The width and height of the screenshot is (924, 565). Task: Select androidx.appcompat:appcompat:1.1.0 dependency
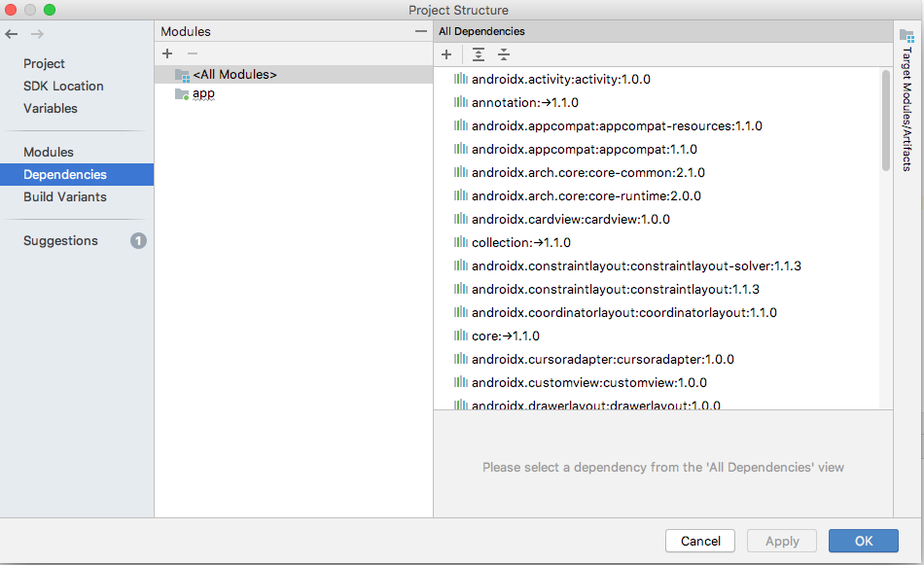click(x=584, y=149)
